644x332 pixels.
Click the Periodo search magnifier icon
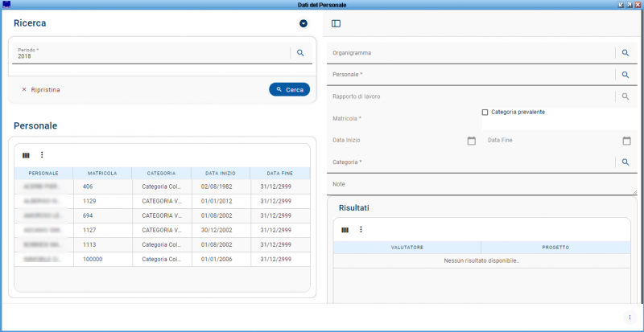(x=300, y=53)
